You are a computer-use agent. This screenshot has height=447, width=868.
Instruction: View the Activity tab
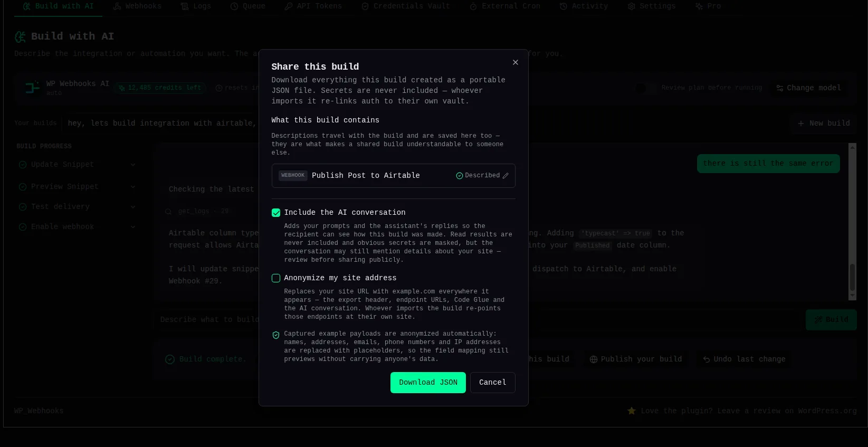[x=584, y=6]
